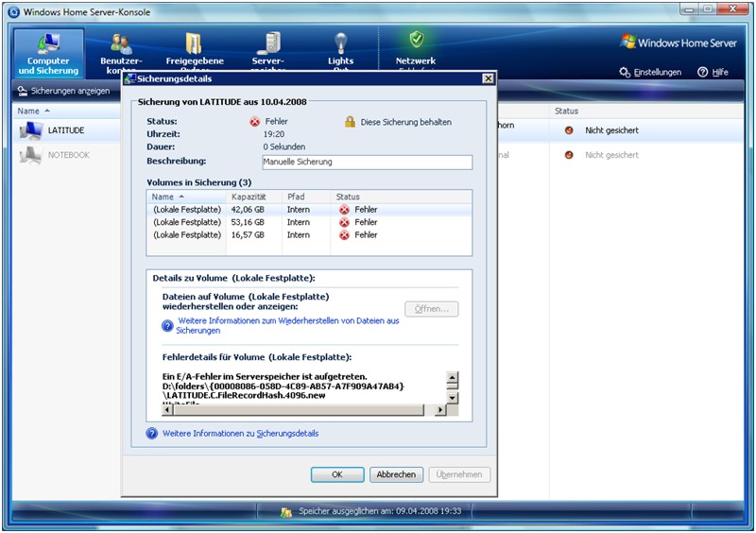Click help icon beside Sicherungsdetails link

(x=152, y=434)
